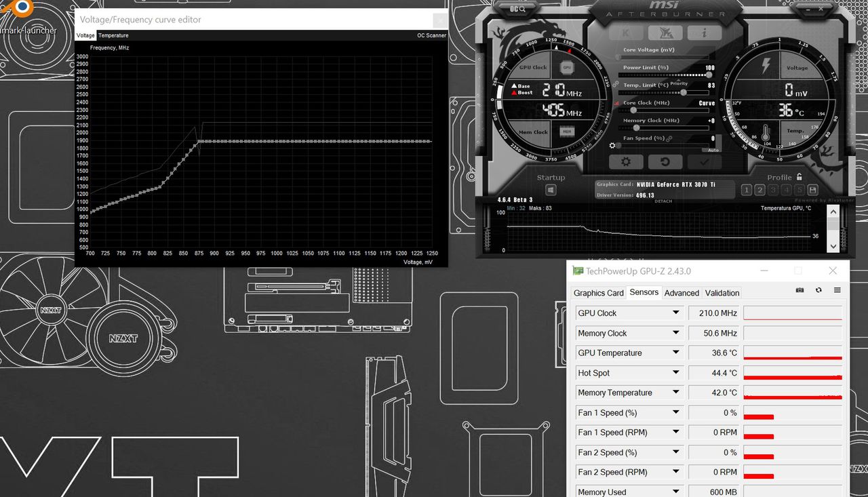Expand the Hot Spot sensor dropdown
The width and height of the screenshot is (868, 497).
coord(676,372)
